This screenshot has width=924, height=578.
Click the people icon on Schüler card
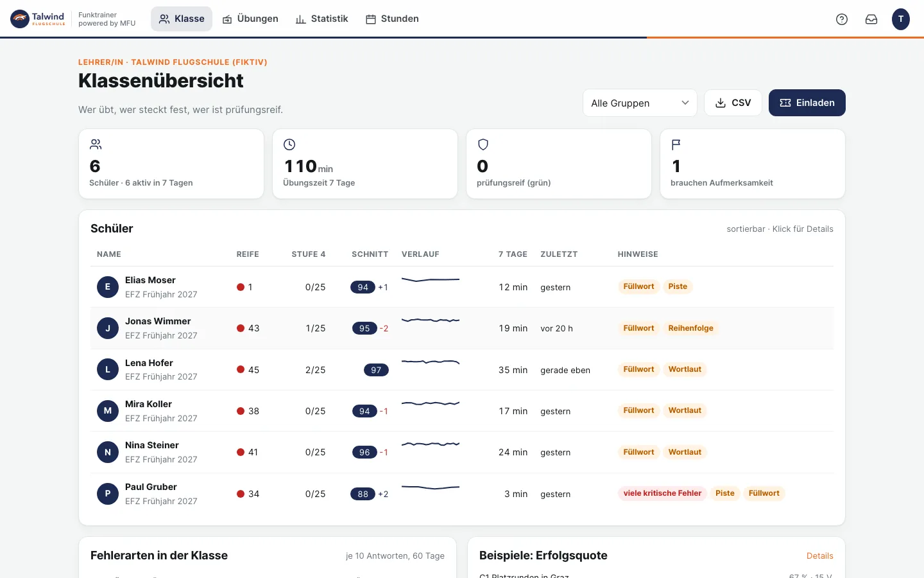(x=96, y=144)
